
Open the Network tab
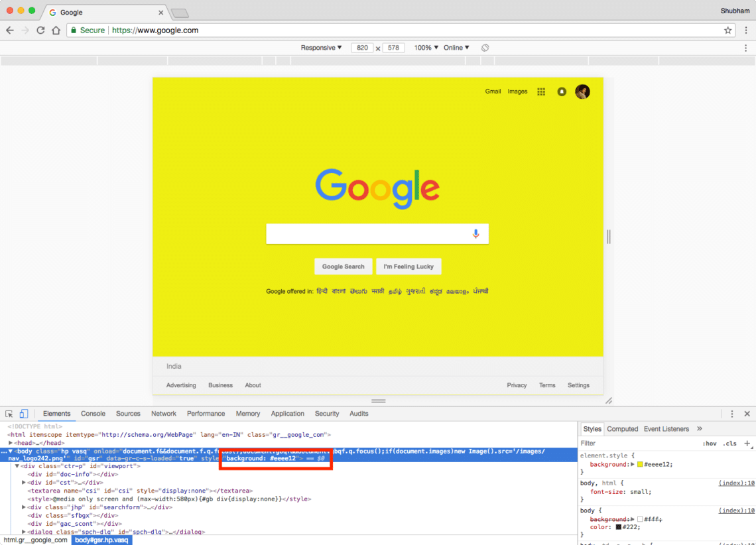163,414
